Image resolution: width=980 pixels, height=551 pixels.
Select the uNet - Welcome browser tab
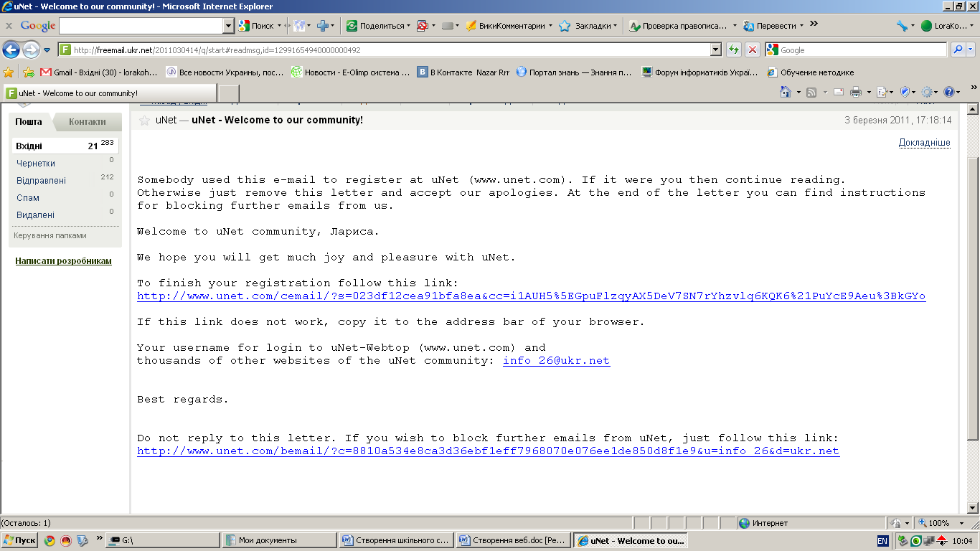click(110, 93)
